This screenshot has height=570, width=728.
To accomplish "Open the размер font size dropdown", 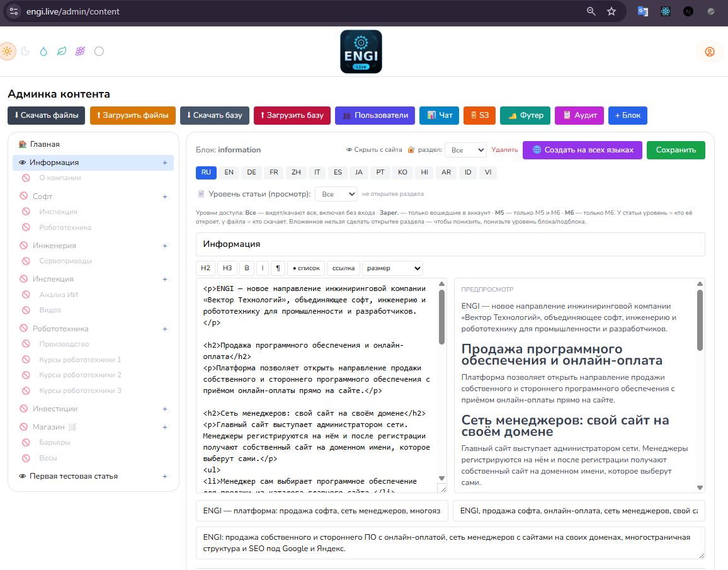I will [392, 268].
